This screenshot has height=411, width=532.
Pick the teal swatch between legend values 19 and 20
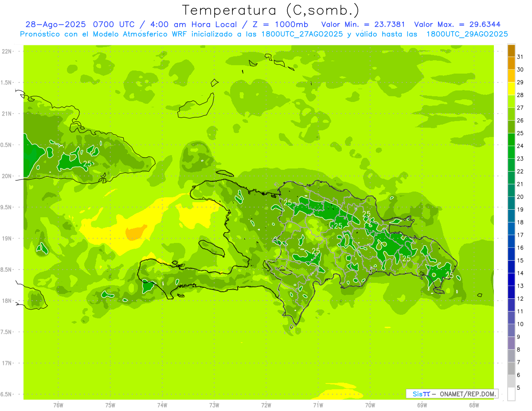point(511,203)
